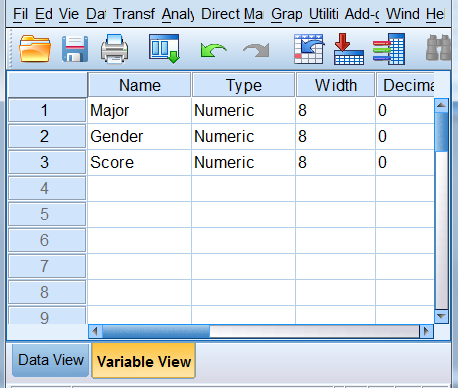Click the Decimals column header

(x=405, y=85)
